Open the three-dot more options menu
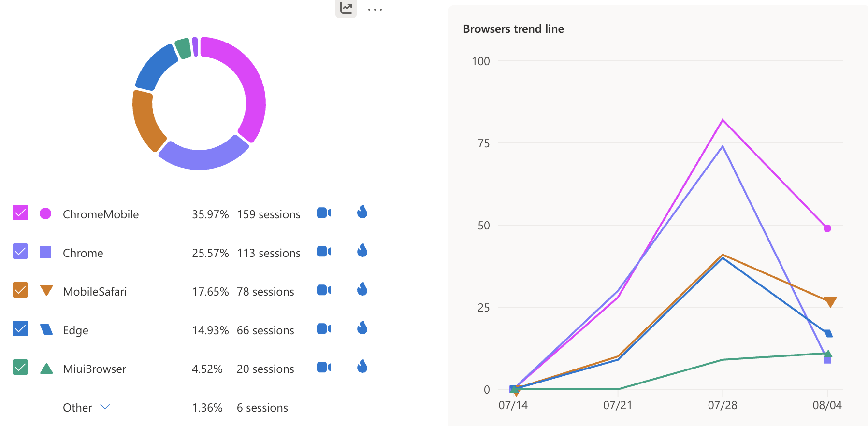The width and height of the screenshot is (868, 426). pyautogui.click(x=375, y=9)
